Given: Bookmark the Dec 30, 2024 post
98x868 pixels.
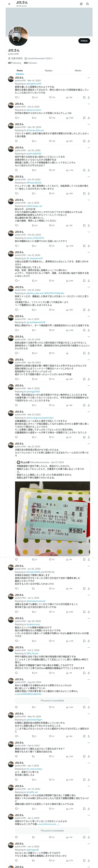Looking at the screenshot, I should point(84,141).
